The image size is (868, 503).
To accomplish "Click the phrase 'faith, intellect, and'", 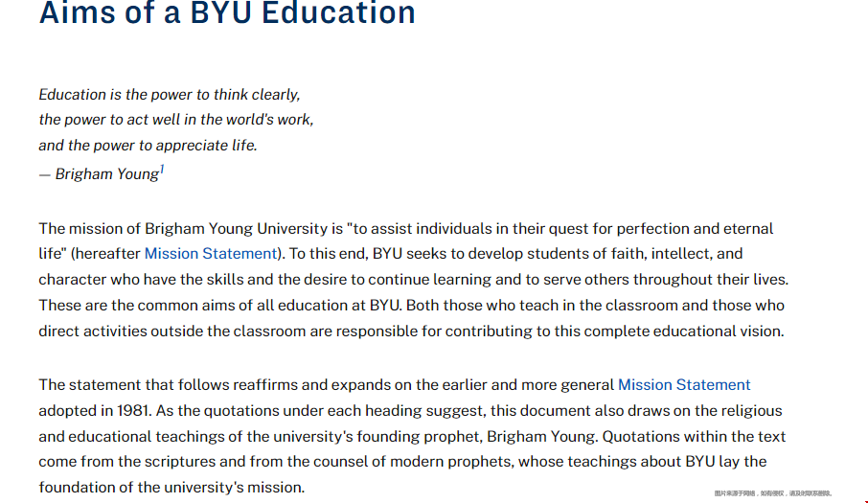I will click(676, 254).
